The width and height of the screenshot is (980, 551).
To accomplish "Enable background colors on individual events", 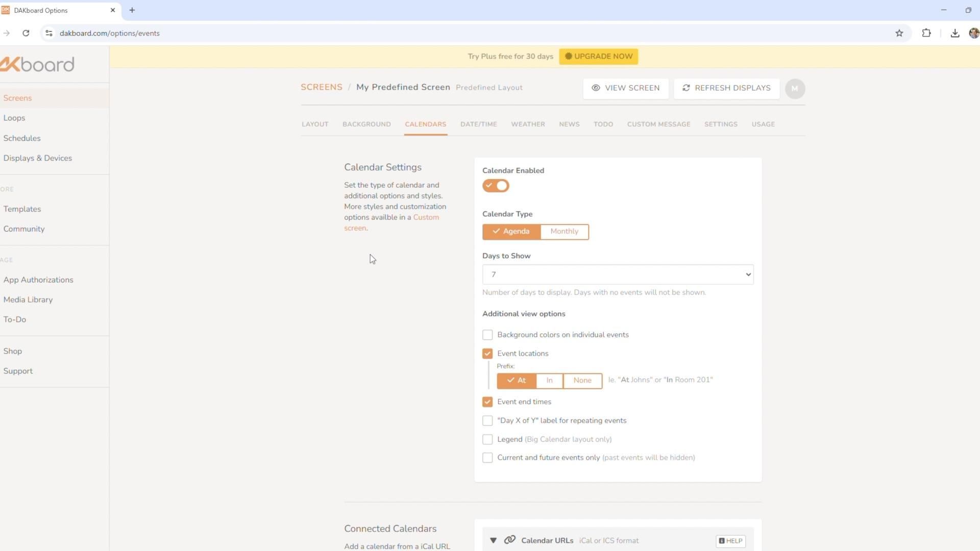I will click(x=487, y=335).
